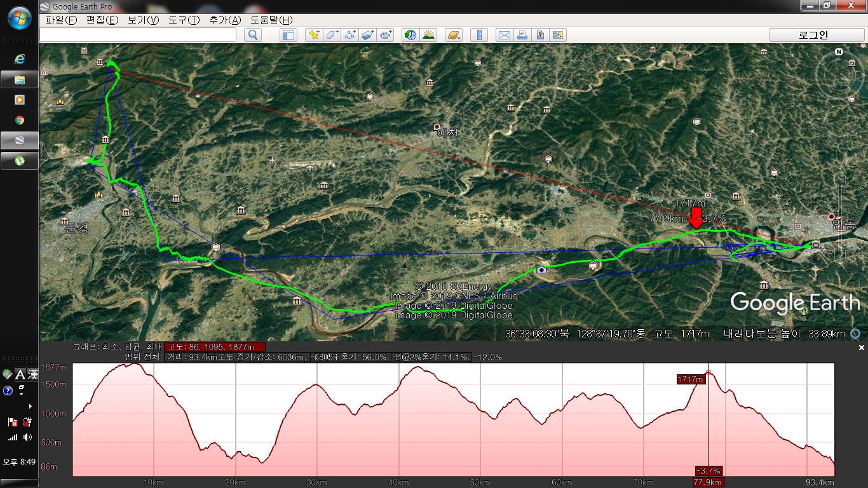Click the volume speaker tray icon
The image size is (868, 488).
click(27, 437)
